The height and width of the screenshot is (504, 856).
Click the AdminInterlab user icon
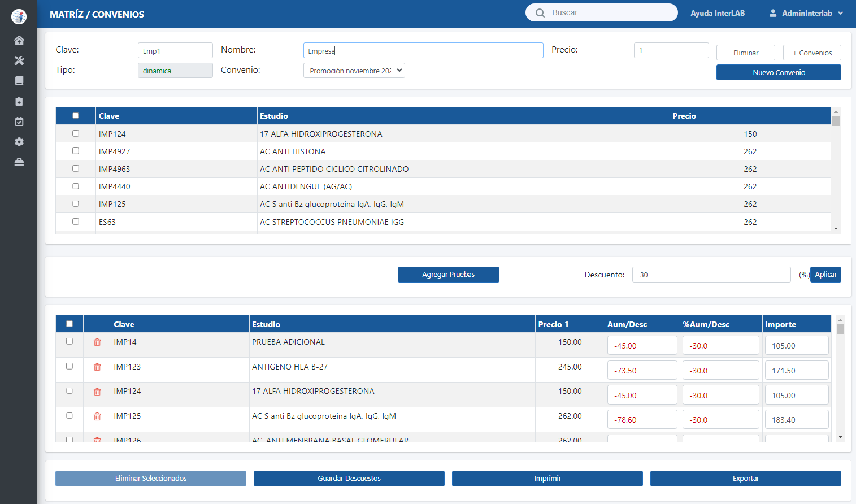(x=773, y=13)
